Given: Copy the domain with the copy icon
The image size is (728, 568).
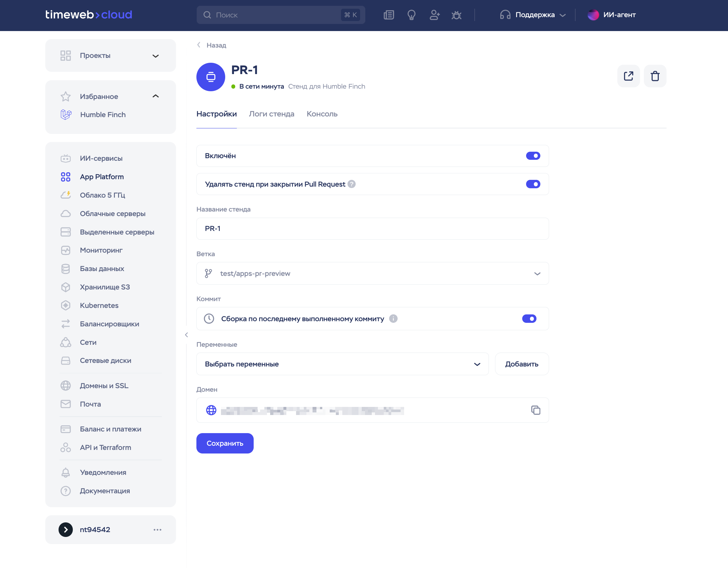Looking at the screenshot, I should click(535, 410).
